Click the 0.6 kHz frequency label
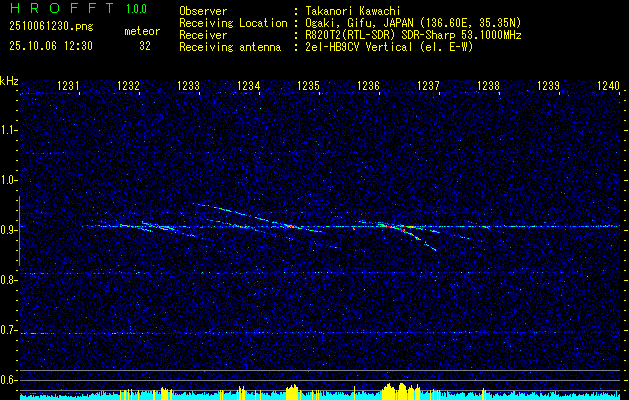The image size is (629, 400). (x=8, y=380)
